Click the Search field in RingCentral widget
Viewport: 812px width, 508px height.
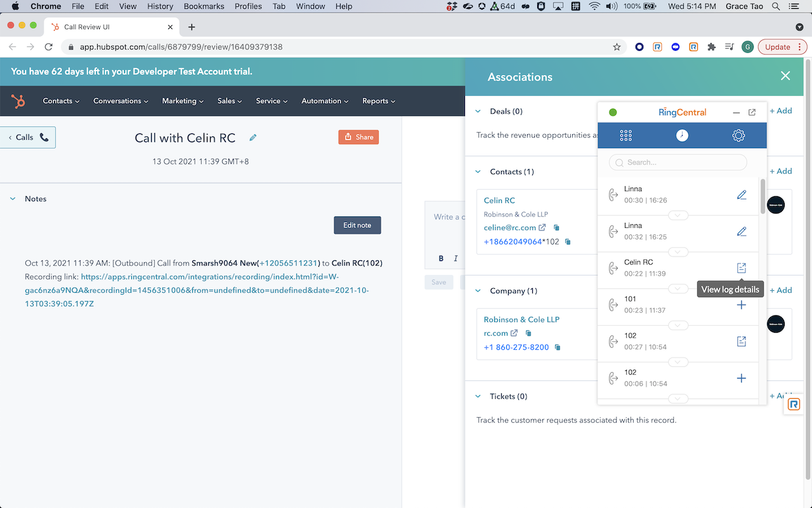click(x=678, y=162)
